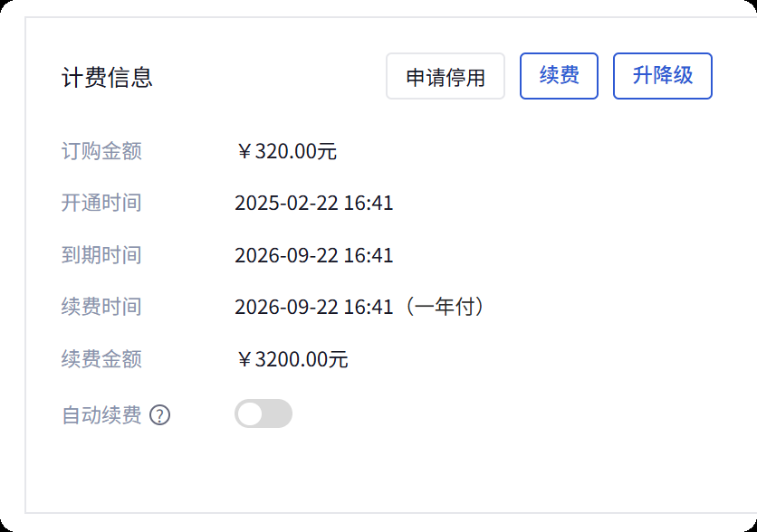This screenshot has width=757, height=532.
Task: Click the 开通时间 label
Action: (x=101, y=203)
